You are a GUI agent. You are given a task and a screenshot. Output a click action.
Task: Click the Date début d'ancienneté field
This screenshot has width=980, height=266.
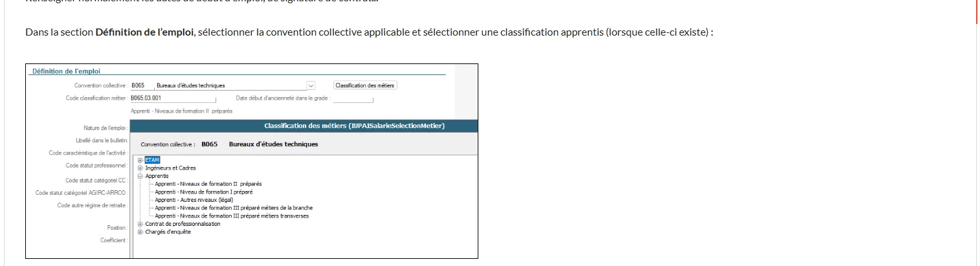pos(353,98)
